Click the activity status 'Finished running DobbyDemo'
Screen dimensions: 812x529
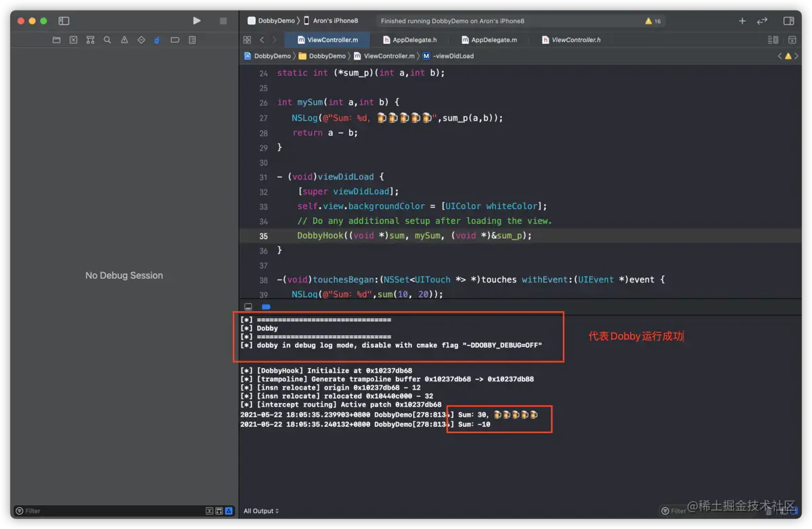click(452, 21)
